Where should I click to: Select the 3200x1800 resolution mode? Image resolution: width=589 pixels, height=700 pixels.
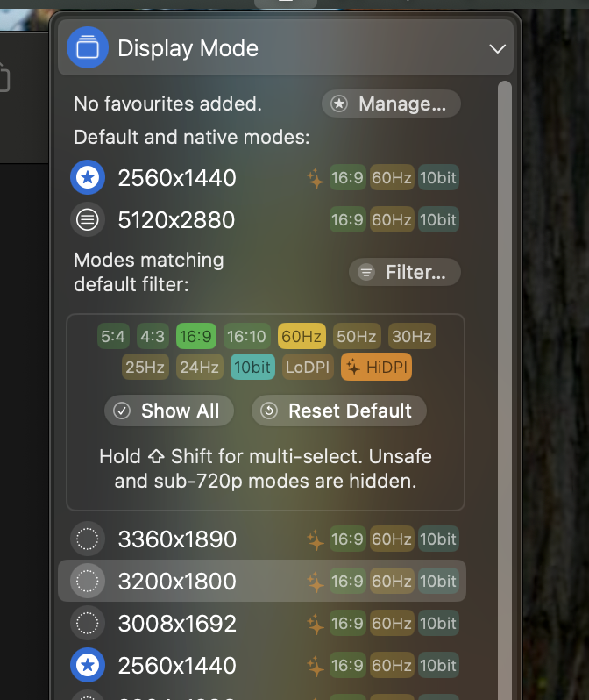[262, 581]
